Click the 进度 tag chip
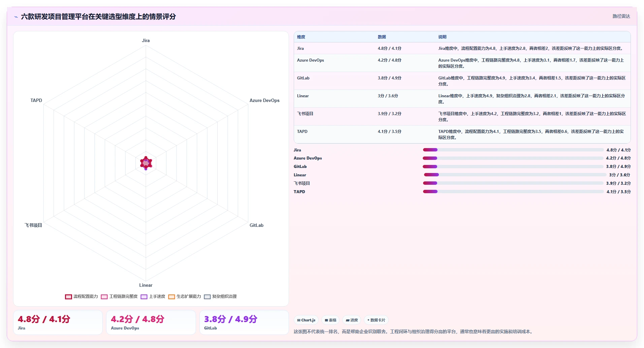 click(352, 320)
